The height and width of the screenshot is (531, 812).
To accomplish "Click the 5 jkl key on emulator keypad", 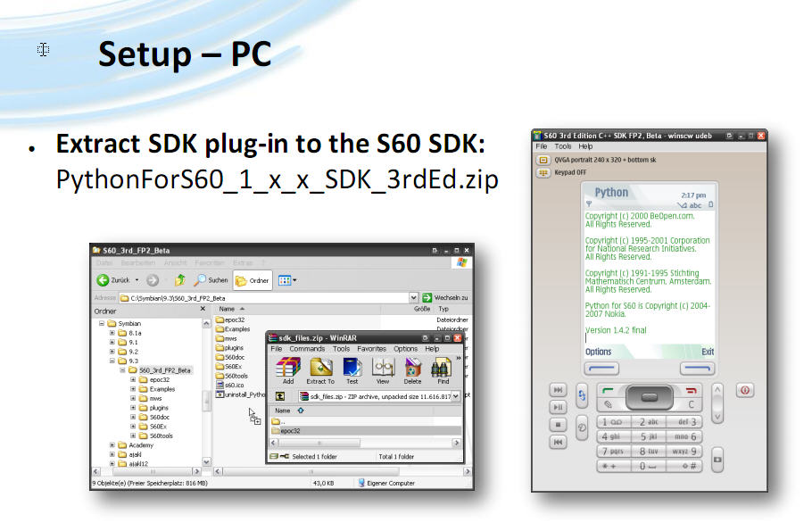I will (x=649, y=436).
